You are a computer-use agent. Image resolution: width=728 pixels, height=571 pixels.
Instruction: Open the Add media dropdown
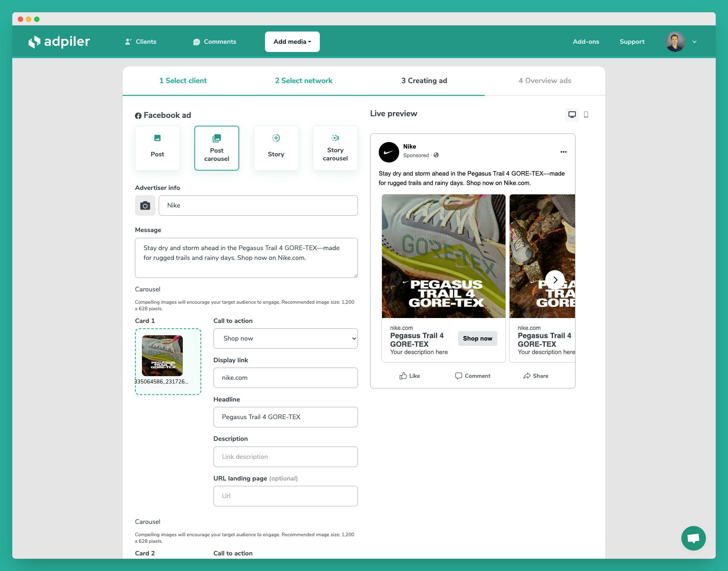(292, 42)
